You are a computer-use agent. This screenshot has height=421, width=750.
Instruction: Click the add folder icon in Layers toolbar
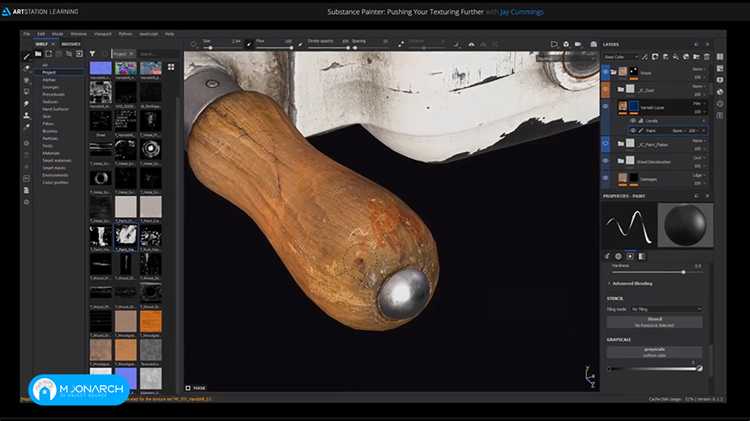tap(696, 57)
